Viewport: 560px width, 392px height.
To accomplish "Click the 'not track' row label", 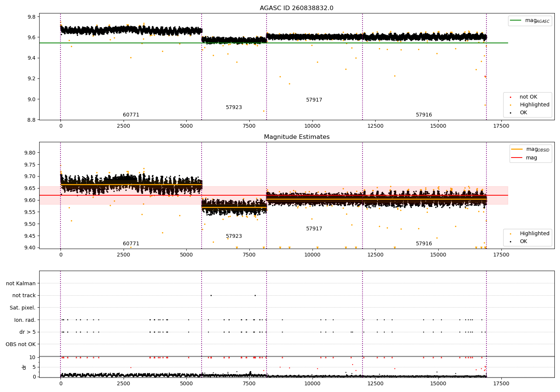I will [x=24, y=296].
